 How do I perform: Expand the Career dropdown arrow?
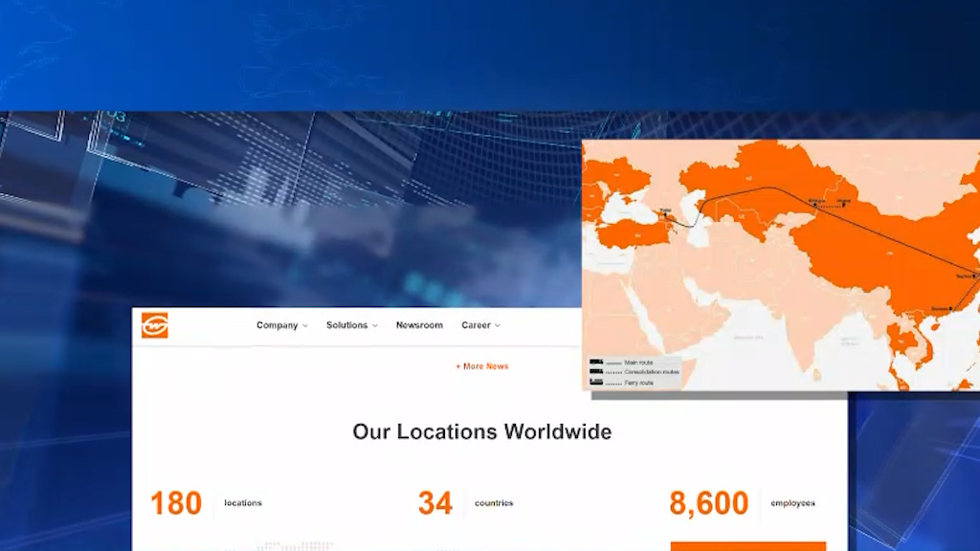coord(498,326)
